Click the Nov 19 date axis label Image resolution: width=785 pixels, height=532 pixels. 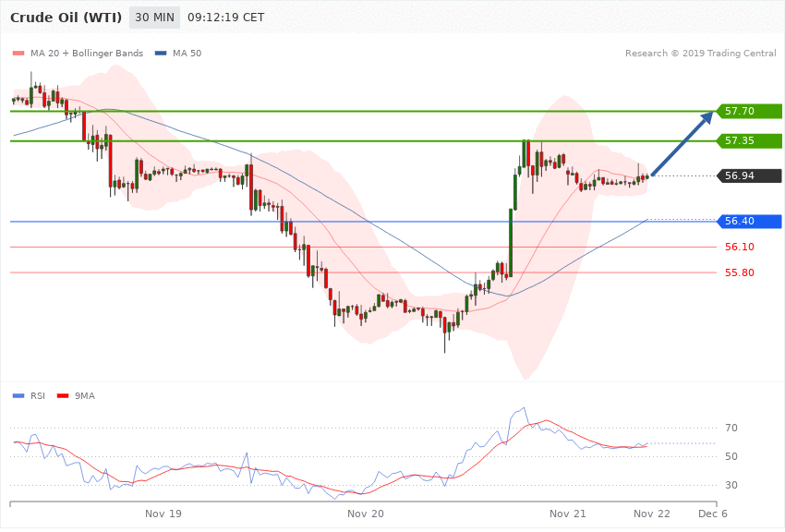click(x=163, y=514)
